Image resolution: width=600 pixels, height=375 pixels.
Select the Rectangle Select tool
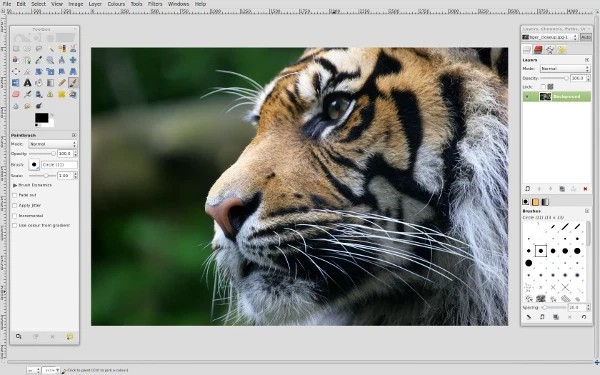(16, 49)
